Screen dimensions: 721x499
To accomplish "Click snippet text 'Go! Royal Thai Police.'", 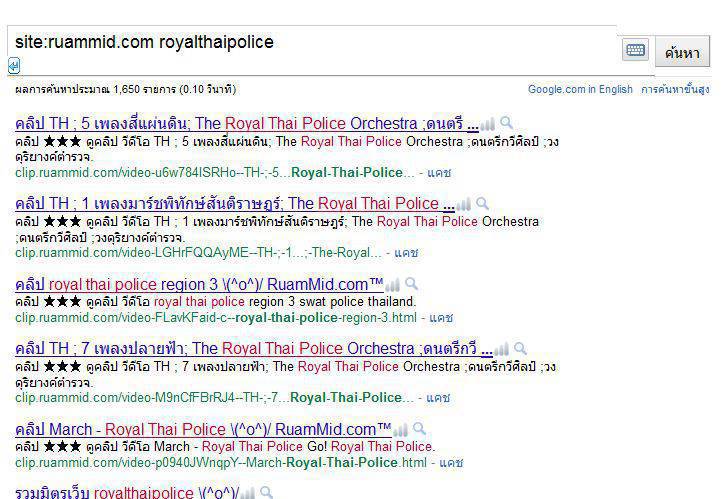I will (x=371, y=446).
